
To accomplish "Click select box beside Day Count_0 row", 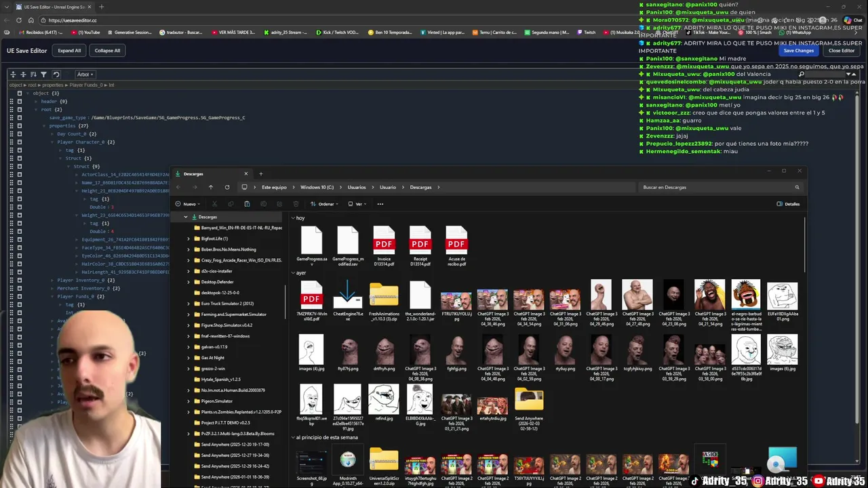I will tap(19, 134).
